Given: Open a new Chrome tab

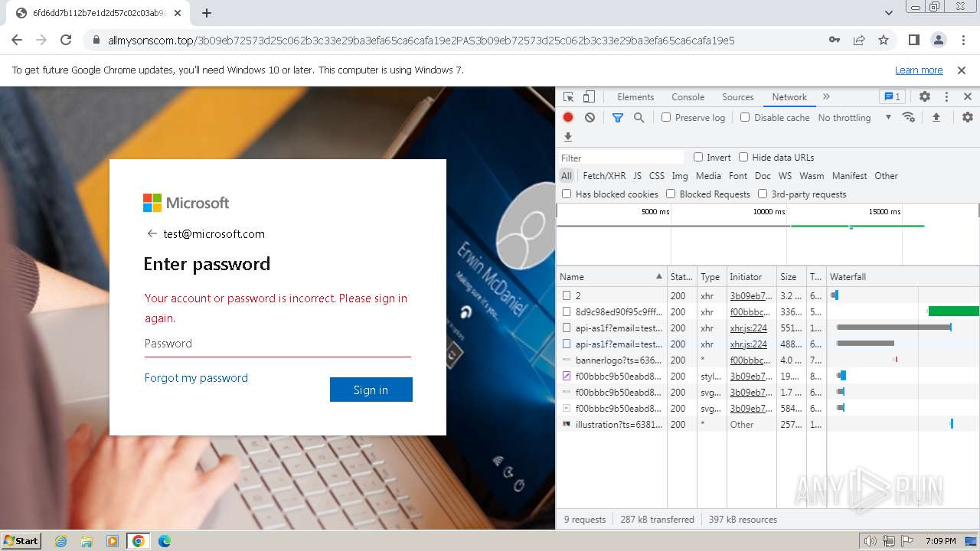Looking at the screenshot, I should point(207,13).
